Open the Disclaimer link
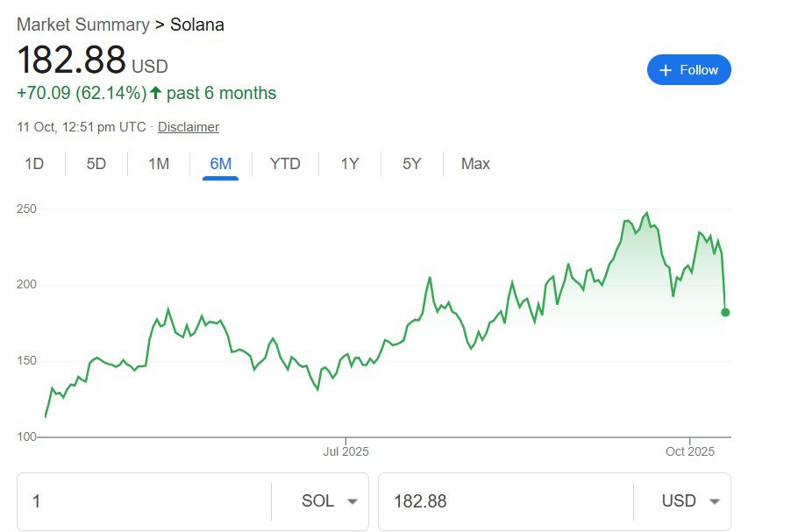 coord(188,127)
